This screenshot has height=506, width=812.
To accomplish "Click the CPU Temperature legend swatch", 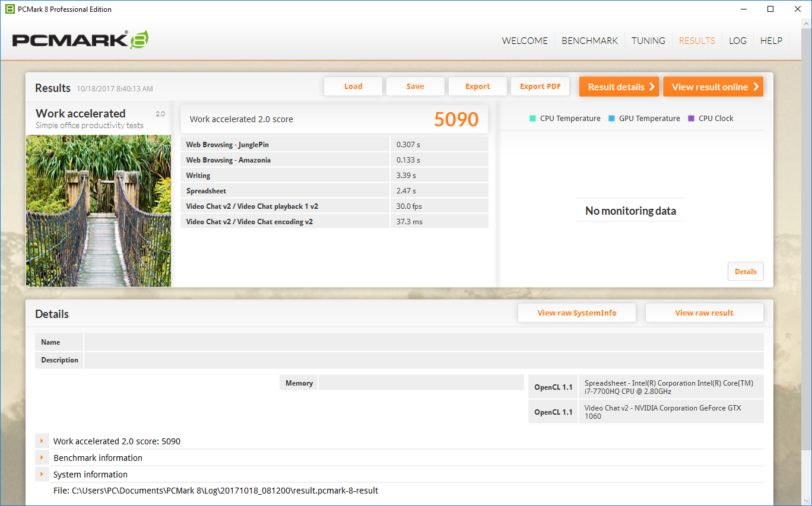I will tap(532, 119).
